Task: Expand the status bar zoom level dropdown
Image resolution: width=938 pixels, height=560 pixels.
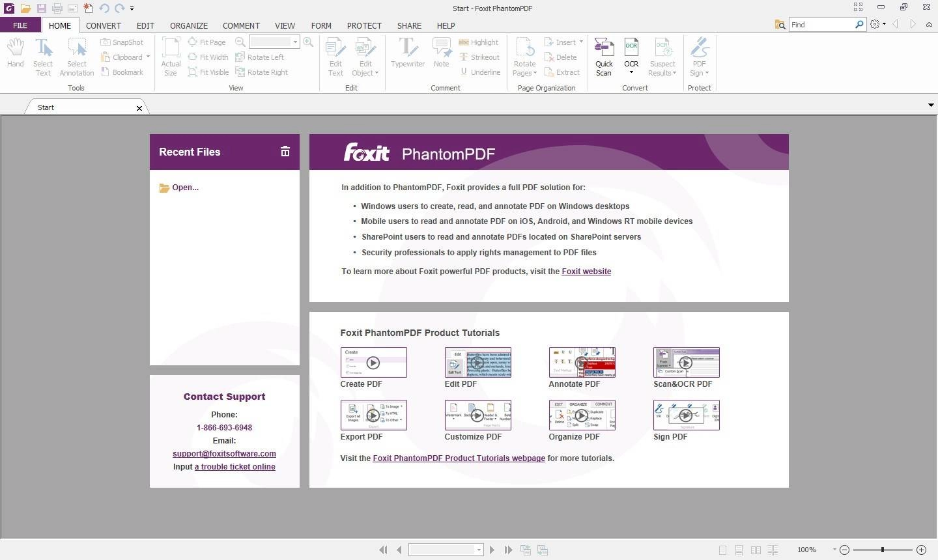Action: 833,550
